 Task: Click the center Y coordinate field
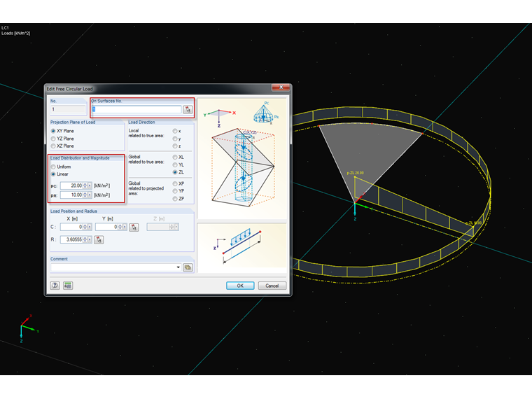pyautogui.click(x=107, y=227)
